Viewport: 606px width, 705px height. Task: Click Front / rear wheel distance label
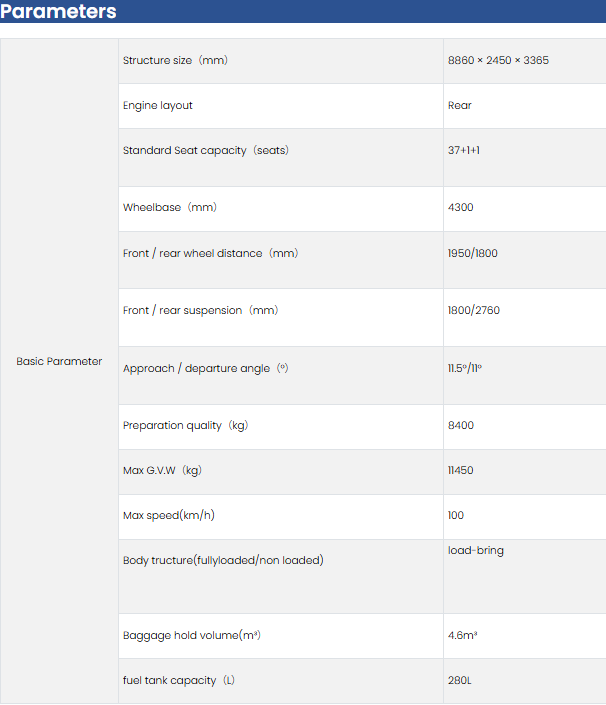(x=210, y=253)
